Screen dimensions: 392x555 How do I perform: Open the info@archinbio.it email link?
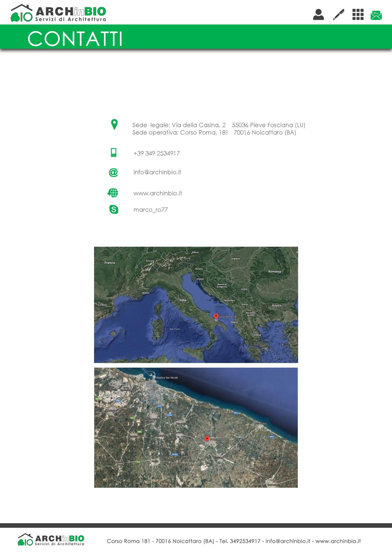pyautogui.click(x=157, y=172)
